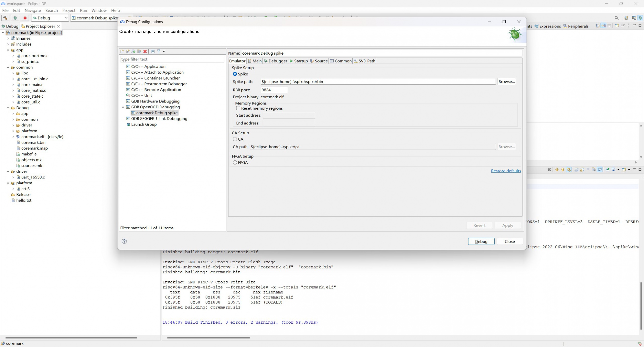
Task: Click the hammer build icon
Action: coord(5,18)
